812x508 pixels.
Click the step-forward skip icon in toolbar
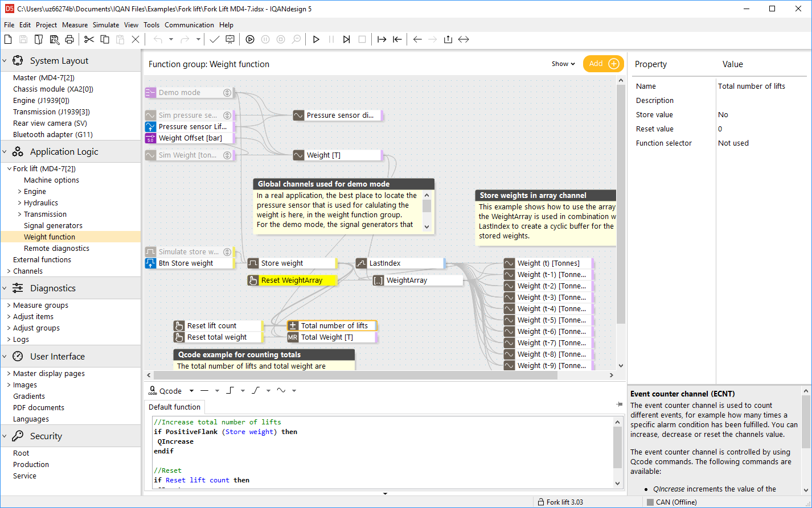(346, 39)
